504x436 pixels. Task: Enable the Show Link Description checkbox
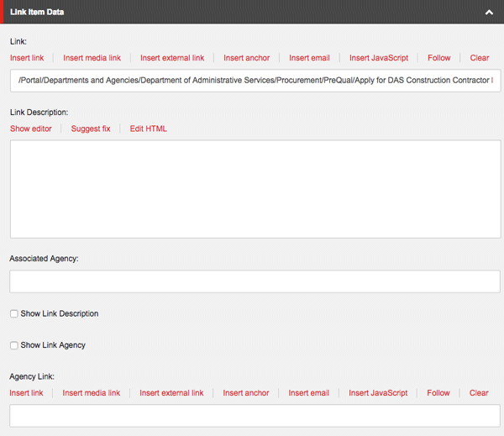[x=14, y=313]
